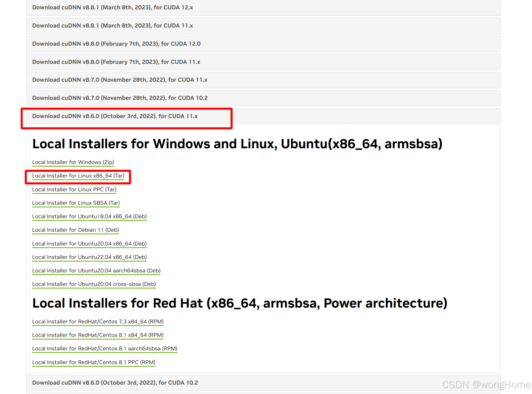Viewport: 532px width, 394px height.
Task: Expand cuDNN v8.7.0 for CUDA 11.x section
Action: pyautogui.click(x=263, y=80)
